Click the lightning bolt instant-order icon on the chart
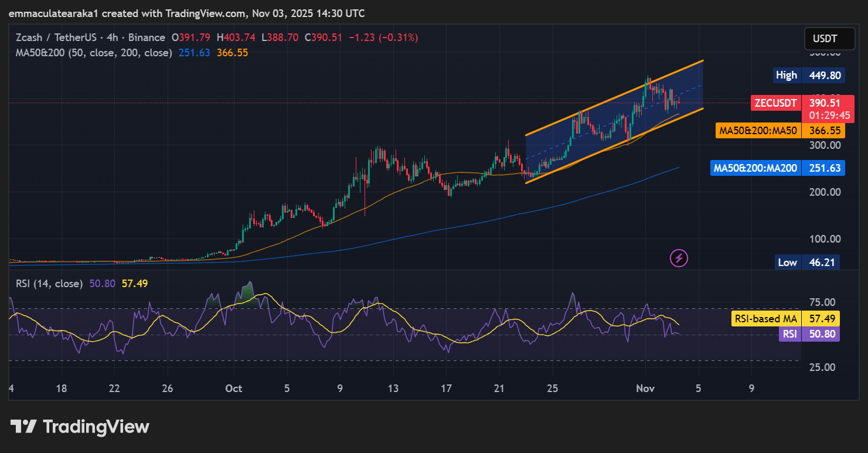This screenshot has width=868, height=453. click(678, 258)
